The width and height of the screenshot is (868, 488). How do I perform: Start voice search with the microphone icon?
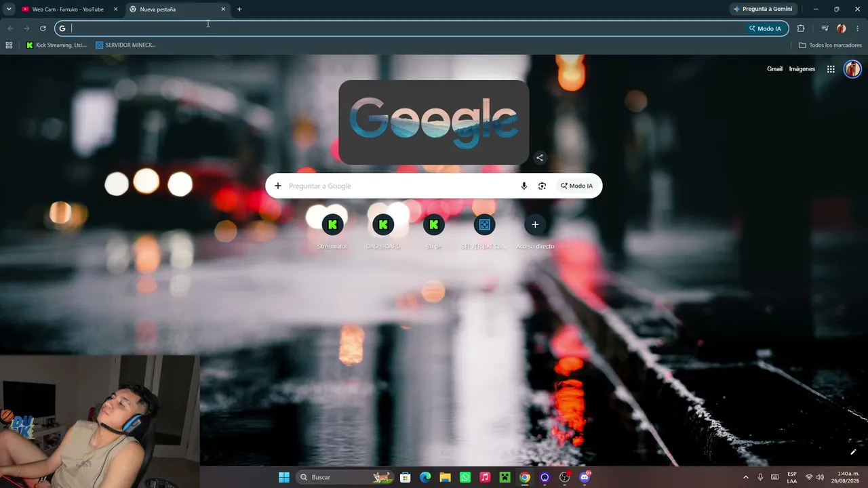coord(524,186)
